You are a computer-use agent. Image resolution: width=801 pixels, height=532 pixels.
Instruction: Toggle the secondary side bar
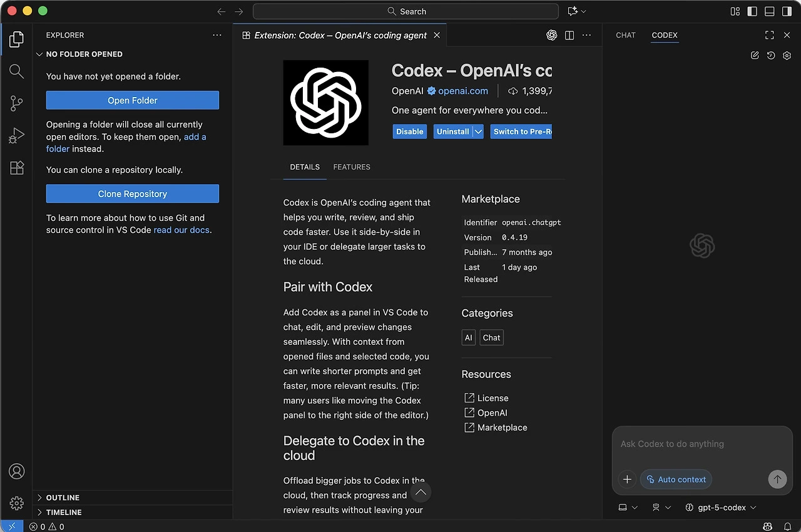point(787,11)
